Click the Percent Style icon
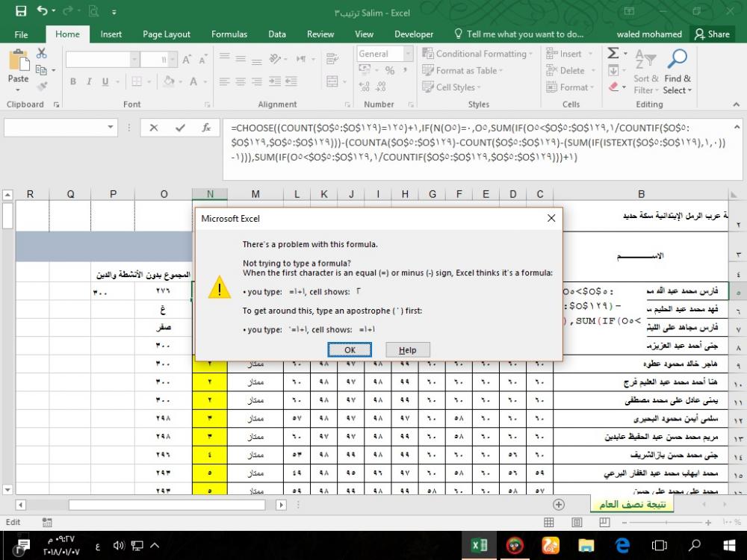The height and width of the screenshot is (560, 747). click(x=390, y=70)
